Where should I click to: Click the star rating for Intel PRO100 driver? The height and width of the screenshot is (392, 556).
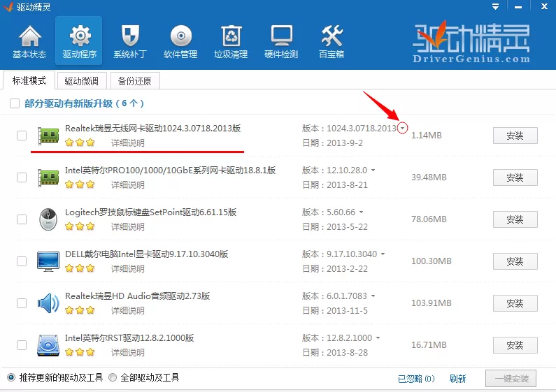point(80,184)
